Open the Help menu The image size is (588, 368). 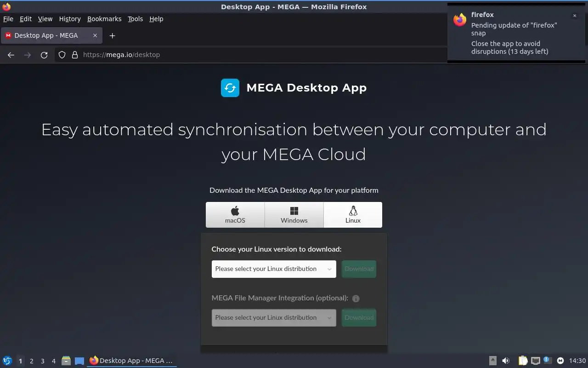pyautogui.click(x=156, y=19)
